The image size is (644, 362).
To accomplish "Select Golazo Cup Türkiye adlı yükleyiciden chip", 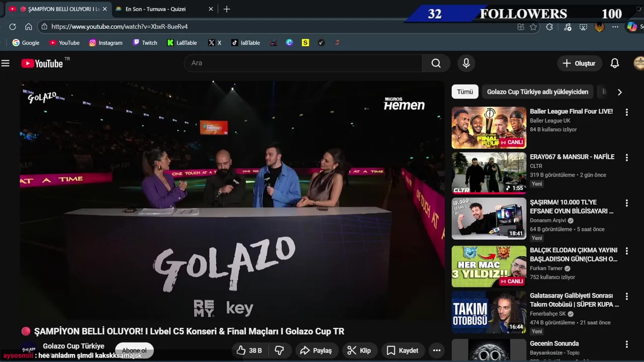I will pyautogui.click(x=537, y=92).
